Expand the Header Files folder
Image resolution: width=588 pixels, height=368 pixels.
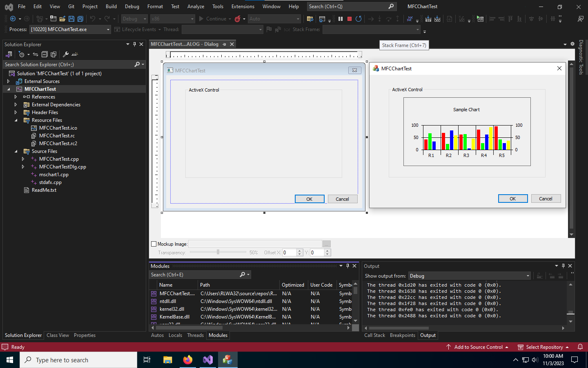pos(16,112)
